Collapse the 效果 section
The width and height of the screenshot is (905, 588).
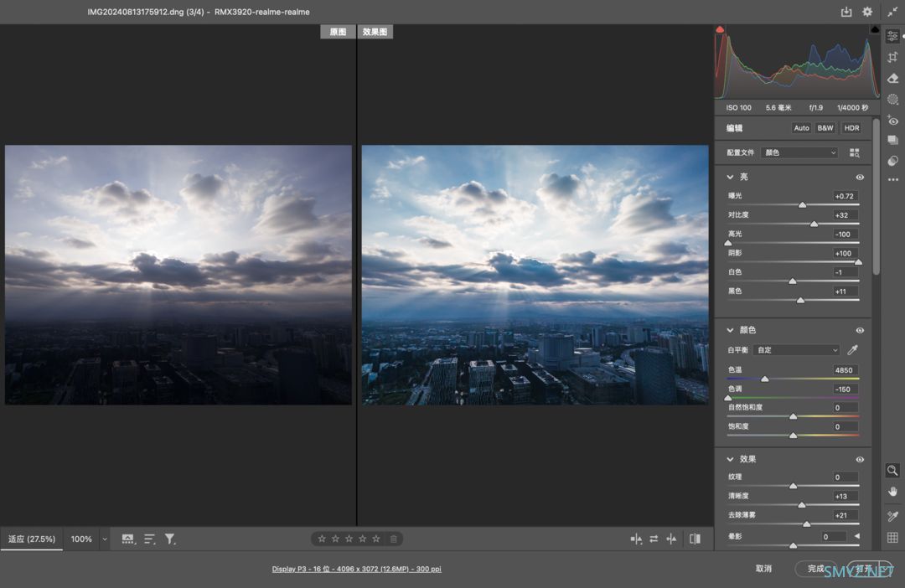point(730,459)
